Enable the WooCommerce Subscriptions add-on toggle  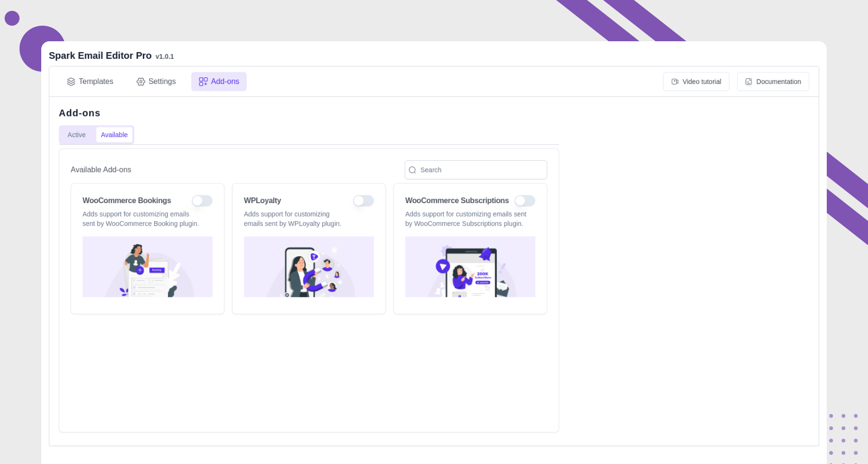click(x=525, y=201)
